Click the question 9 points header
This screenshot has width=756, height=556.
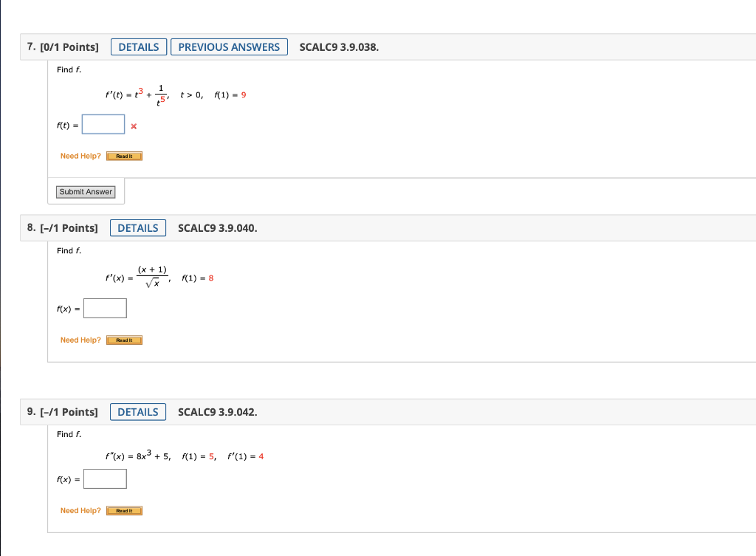[62, 411]
